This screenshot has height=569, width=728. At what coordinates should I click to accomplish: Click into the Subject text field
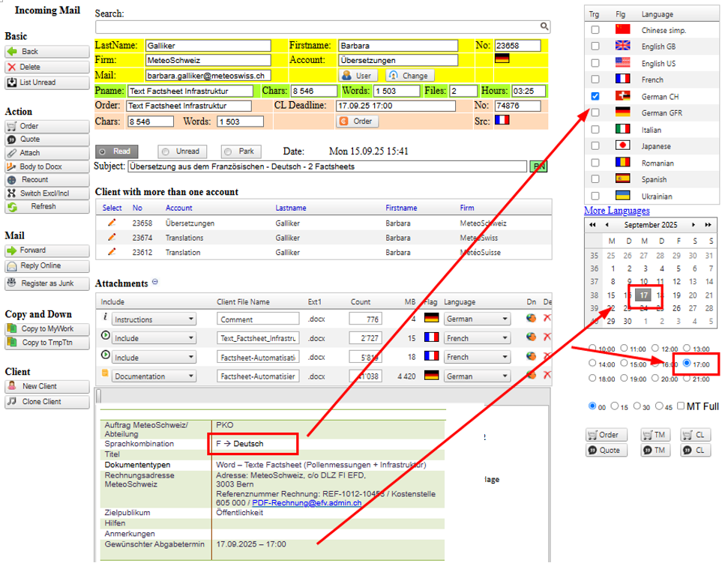tap(326, 166)
